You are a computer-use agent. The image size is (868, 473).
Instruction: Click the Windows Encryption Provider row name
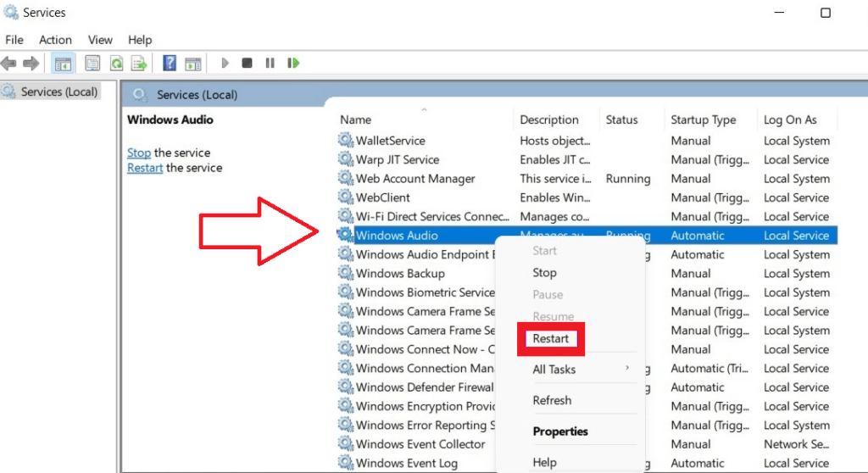[x=426, y=406]
